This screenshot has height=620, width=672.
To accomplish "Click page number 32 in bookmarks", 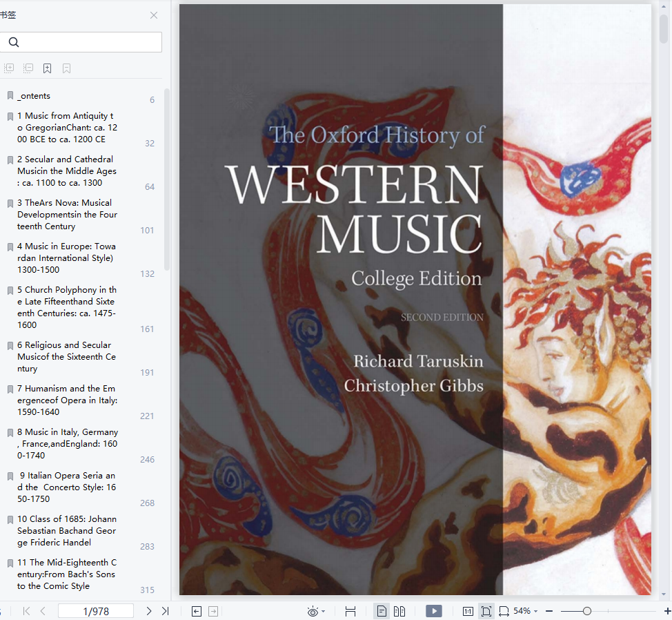I will point(150,143).
